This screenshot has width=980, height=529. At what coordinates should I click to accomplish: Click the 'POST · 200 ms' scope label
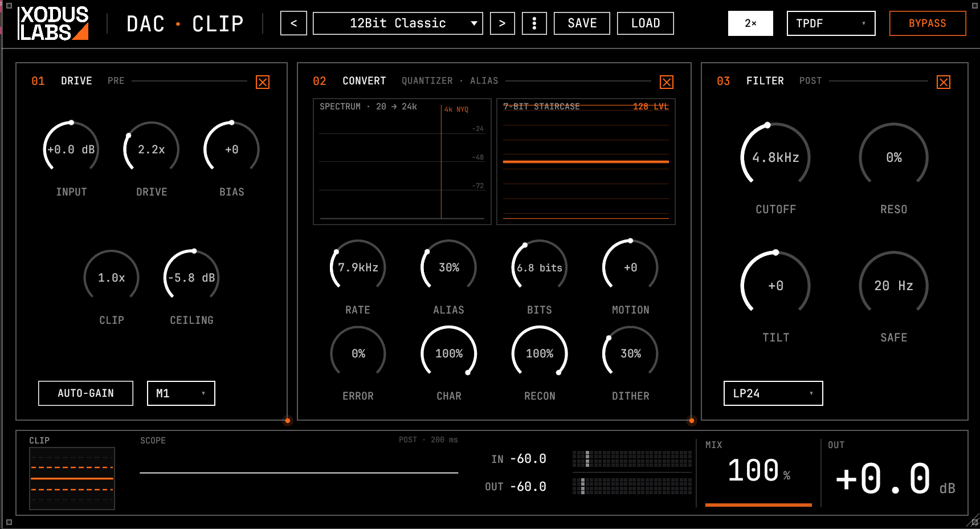428,440
